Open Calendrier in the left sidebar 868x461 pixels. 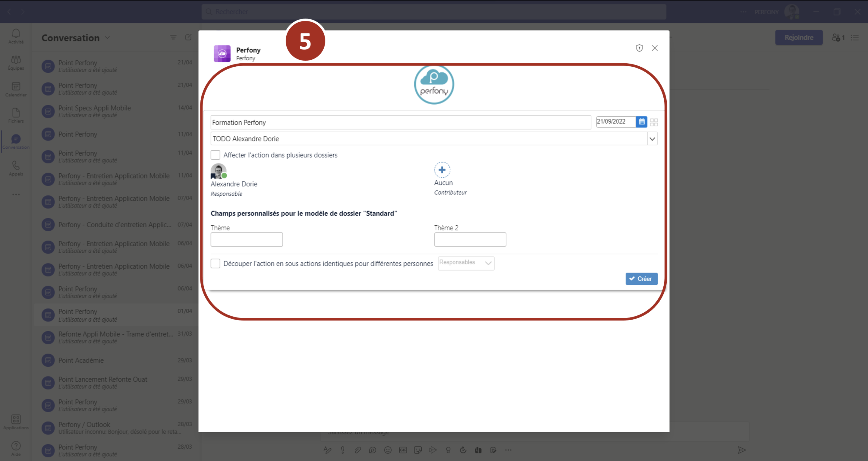tap(16, 89)
